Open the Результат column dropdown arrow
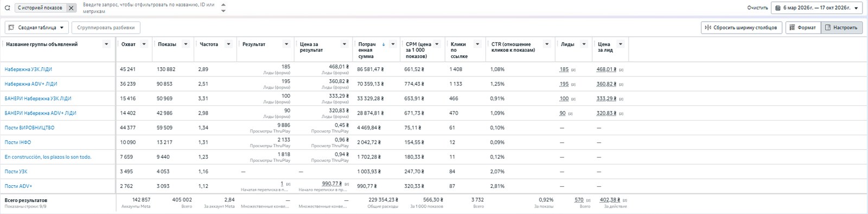 tap(286, 45)
